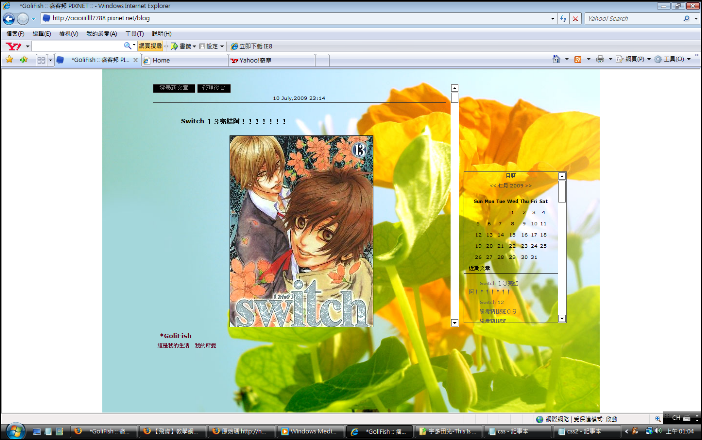Open the Help (H) menu
This screenshot has height=440, width=702.
162,34
